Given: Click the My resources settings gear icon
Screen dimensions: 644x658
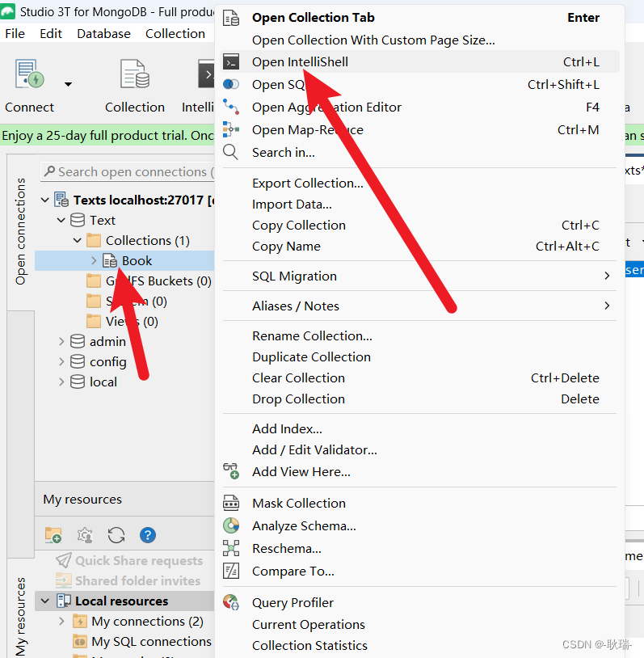Looking at the screenshot, I should (x=85, y=535).
